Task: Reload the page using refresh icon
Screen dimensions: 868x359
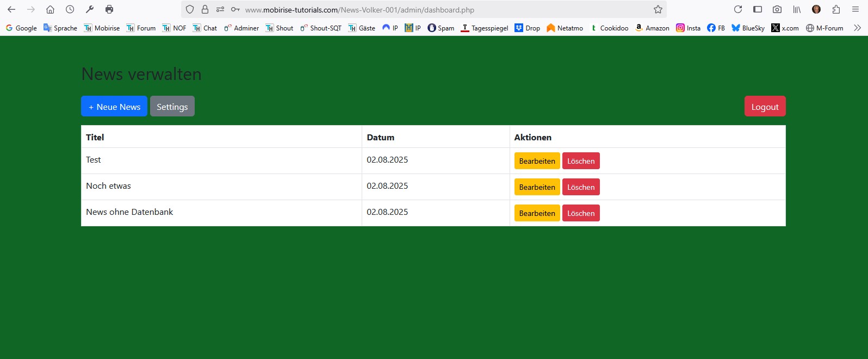Action: [737, 9]
